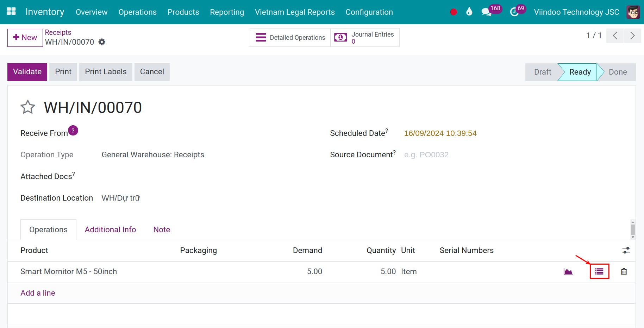Cancel the receipt

tap(152, 72)
